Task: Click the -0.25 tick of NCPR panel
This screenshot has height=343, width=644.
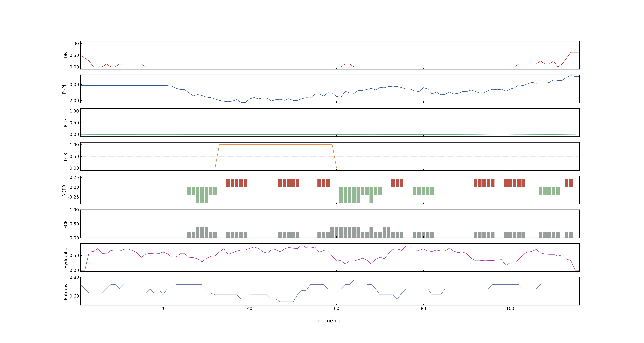Action: tap(73, 197)
